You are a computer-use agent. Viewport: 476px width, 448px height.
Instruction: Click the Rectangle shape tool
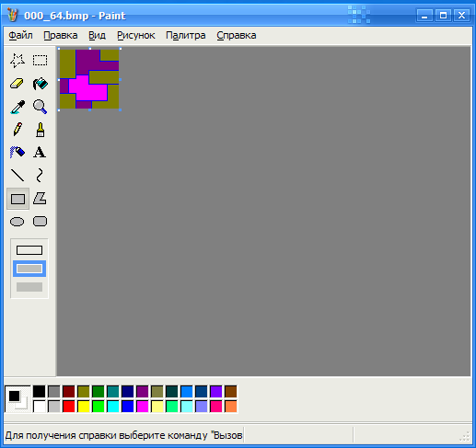(x=17, y=199)
